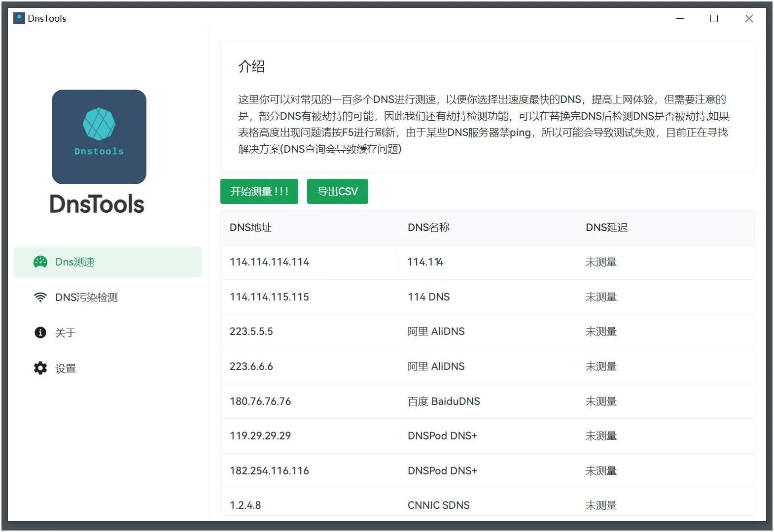
Task: Maximize the DnsTools window
Action: 713,19
